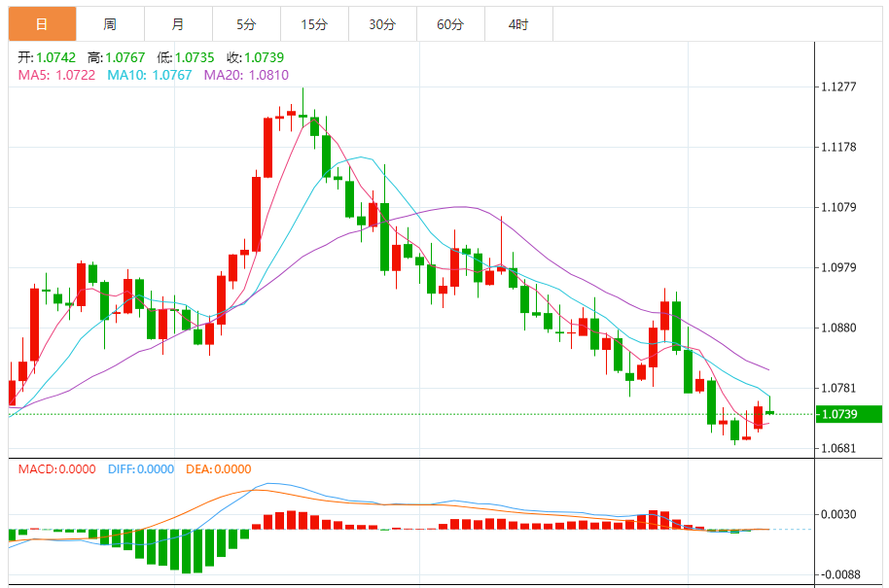The width and height of the screenshot is (889, 588).
Task: Click the MA20: 1.0810 indicator label
Action: coord(246,75)
